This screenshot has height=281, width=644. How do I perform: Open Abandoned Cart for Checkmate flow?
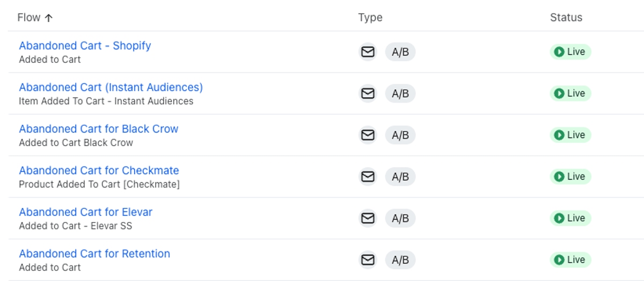(x=99, y=170)
